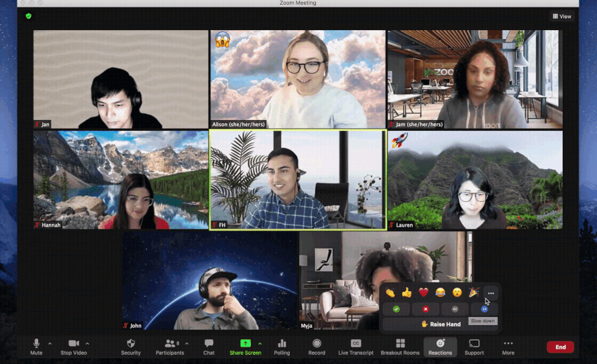The width and height of the screenshot is (597, 364).
Task: Click the screaming emoji on Alison's tile
Action: (222, 40)
